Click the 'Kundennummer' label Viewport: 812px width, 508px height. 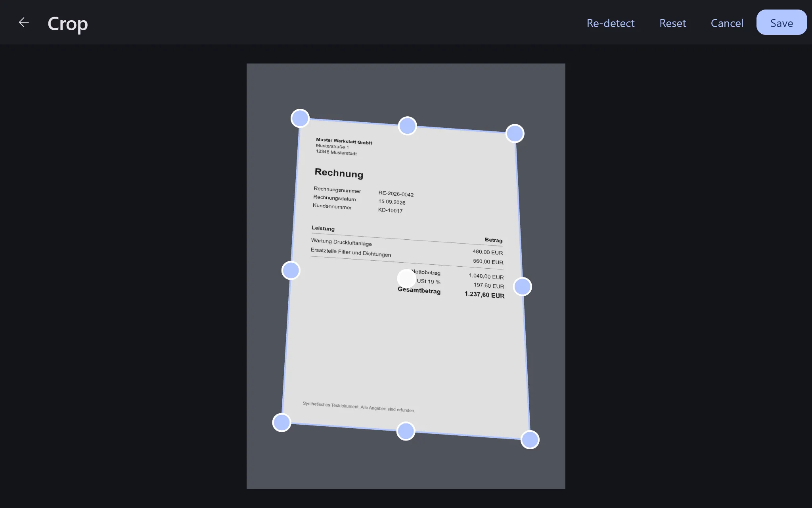(332, 206)
